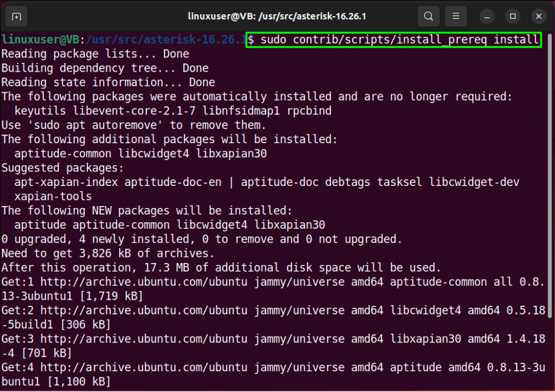Click the Get:2 archive.ubuntu.com URL
Image resolution: width=555 pixels, height=392 pixels.
[x=144, y=310]
